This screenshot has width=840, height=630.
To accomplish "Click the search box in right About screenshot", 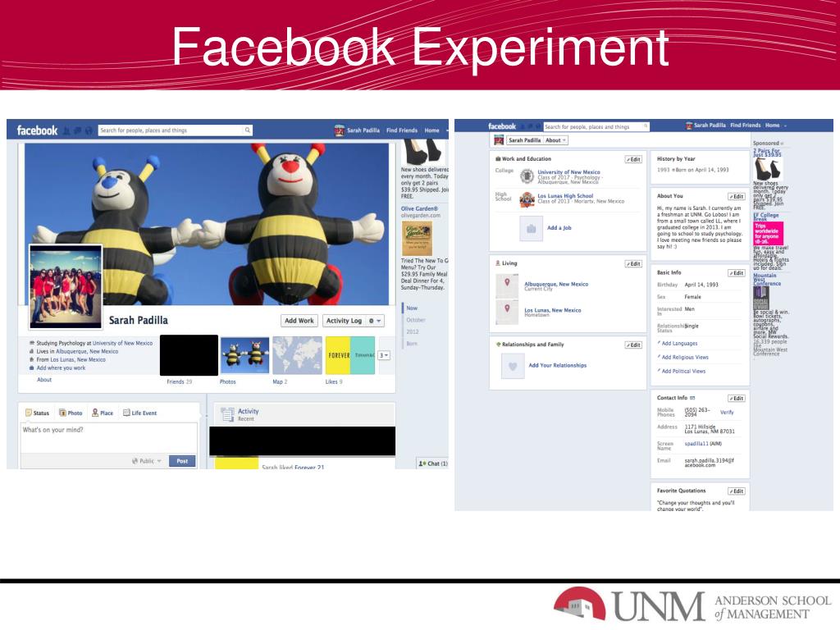I will click(596, 127).
